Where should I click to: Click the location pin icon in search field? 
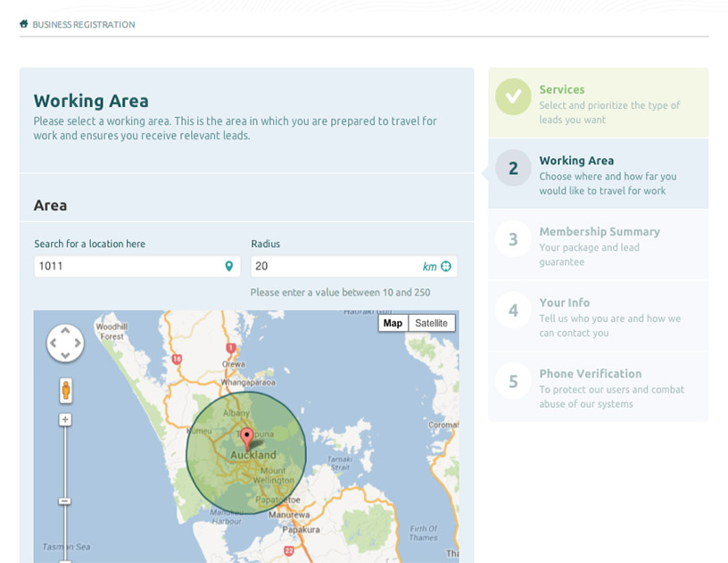(228, 266)
